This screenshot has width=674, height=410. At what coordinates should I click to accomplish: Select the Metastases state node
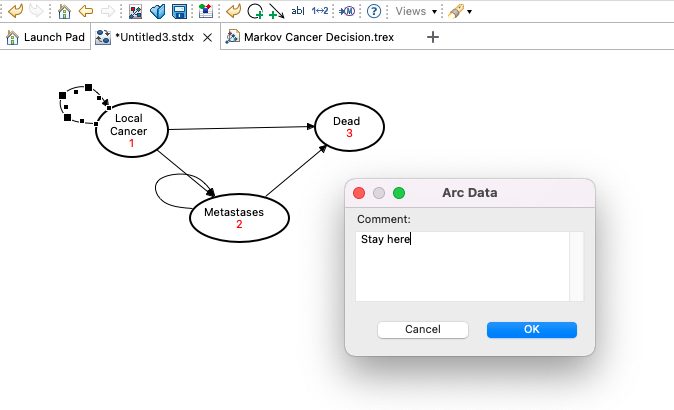pyautogui.click(x=239, y=217)
